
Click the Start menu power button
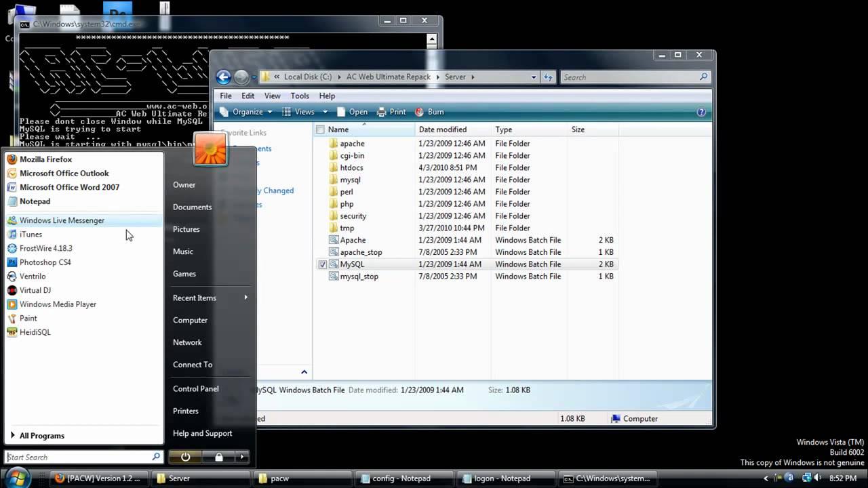click(x=186, y=457)
